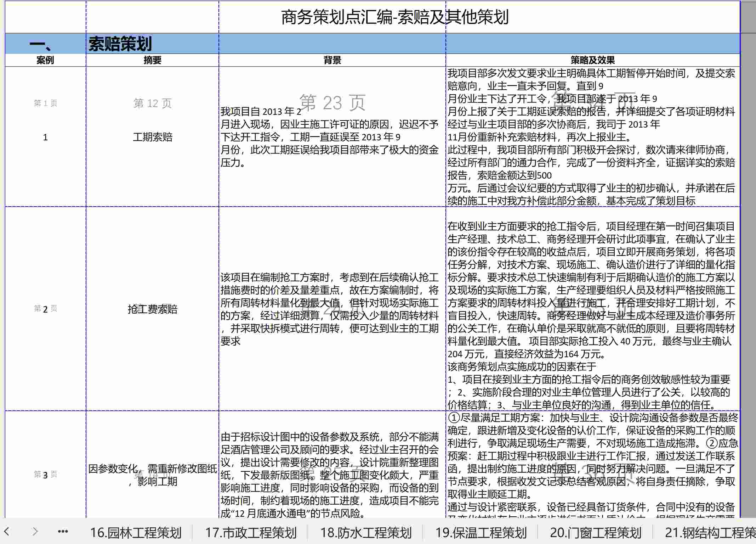Switch to sheet 18.防水工程策划
The width and height of the screenshot is (756, 544).
click(x=366, y=532)
